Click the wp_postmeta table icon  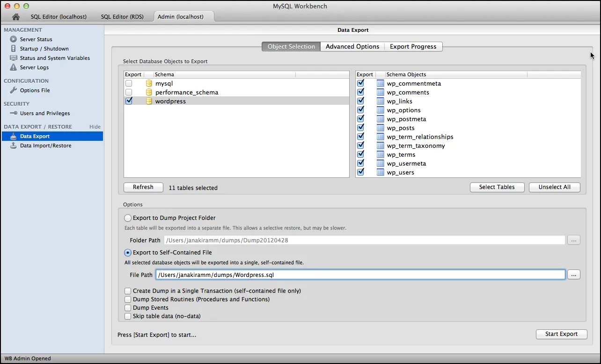coord(380,119)
